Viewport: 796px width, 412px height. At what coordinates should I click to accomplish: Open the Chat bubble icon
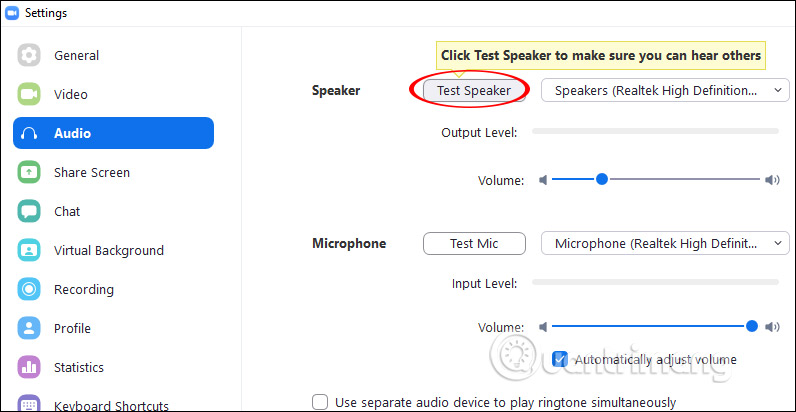coord(29,211)
